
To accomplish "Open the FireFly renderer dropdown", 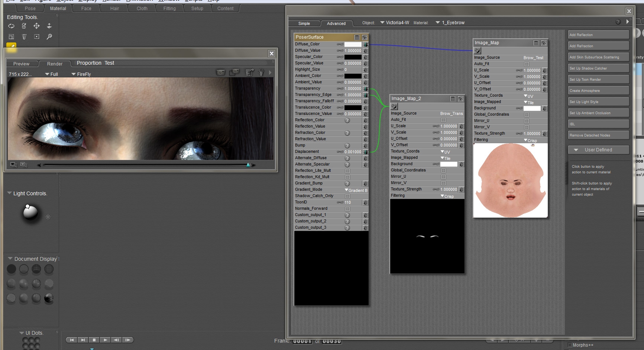I will tap(81, 74).
